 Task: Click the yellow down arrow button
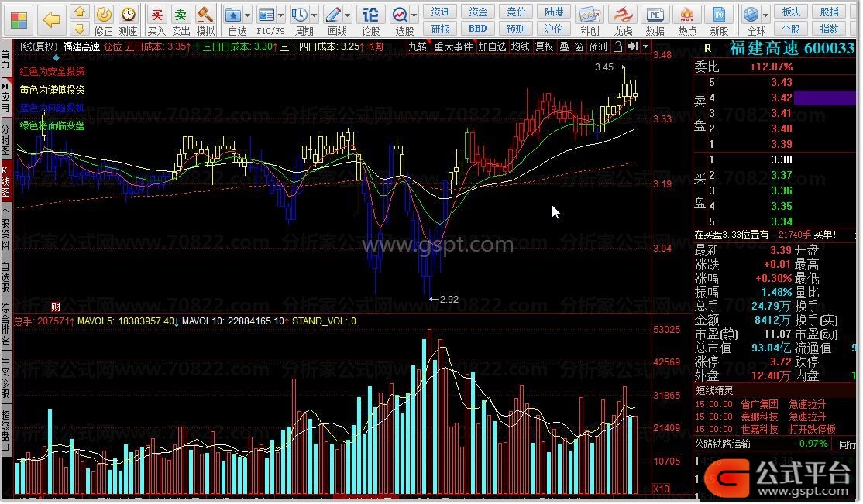(80, 28)
